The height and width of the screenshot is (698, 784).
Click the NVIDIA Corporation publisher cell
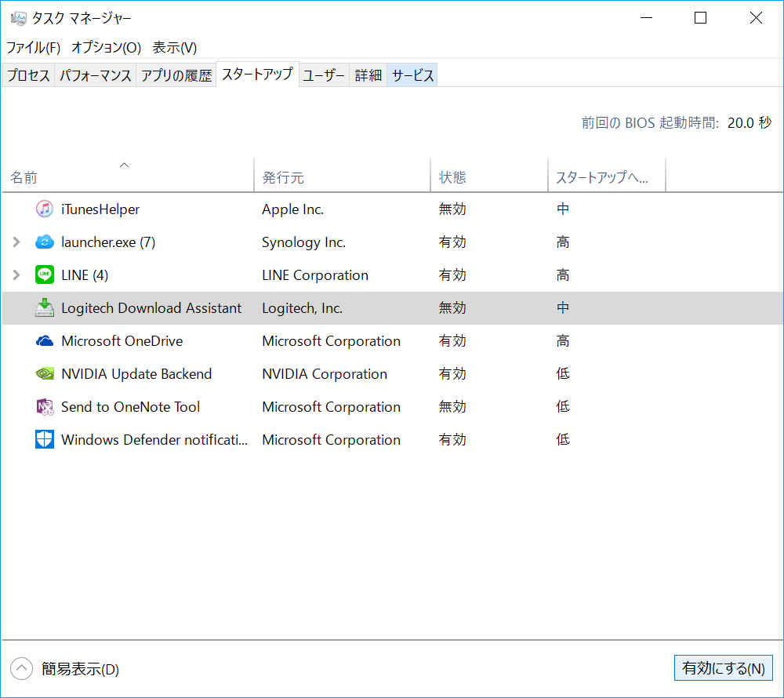pyautogui.click(x=325, y=374)
